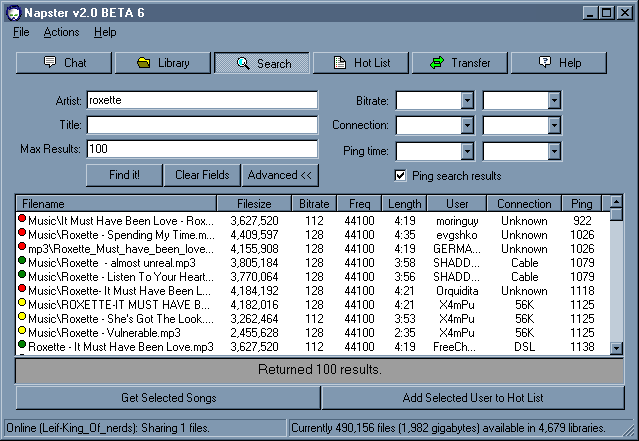Open the File menu
The image size is (639, 441).
click(21, 32)
